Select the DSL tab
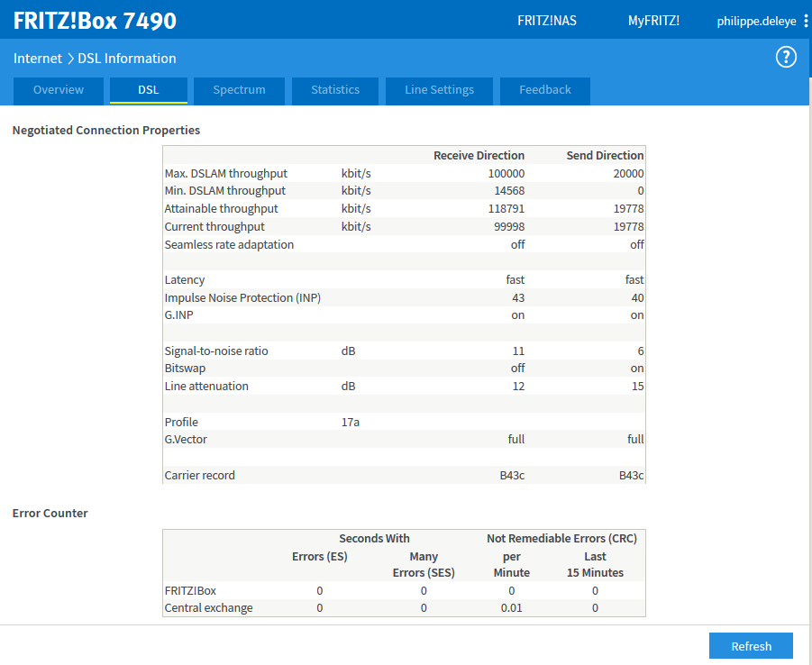 [x=149, y=90]
